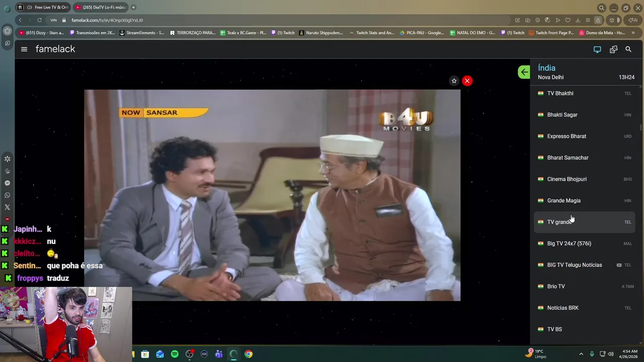This screenshot has height=362, width=644.
Task: Select Big TV 24x7 (576i) channel
Action: point(584,243)
